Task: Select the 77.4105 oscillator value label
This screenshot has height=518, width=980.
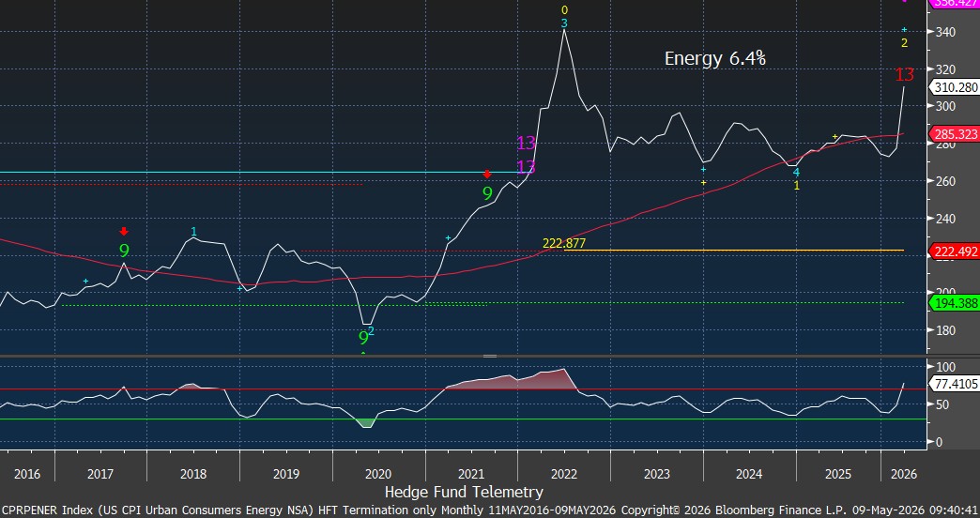Action: (955, 384)
